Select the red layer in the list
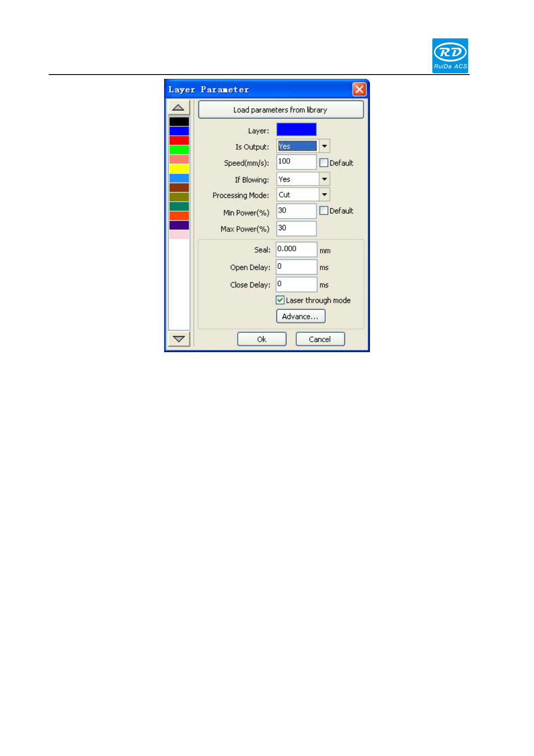The width and height of the screenshot is (534, 756). coord(179,141)
